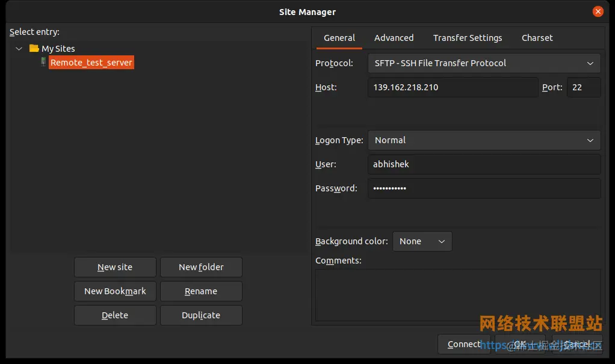This screenshot has height=364, width=615.
Task: Collapse the My Sites tree node
Action: pyautogui.click(x=19, y=49)
